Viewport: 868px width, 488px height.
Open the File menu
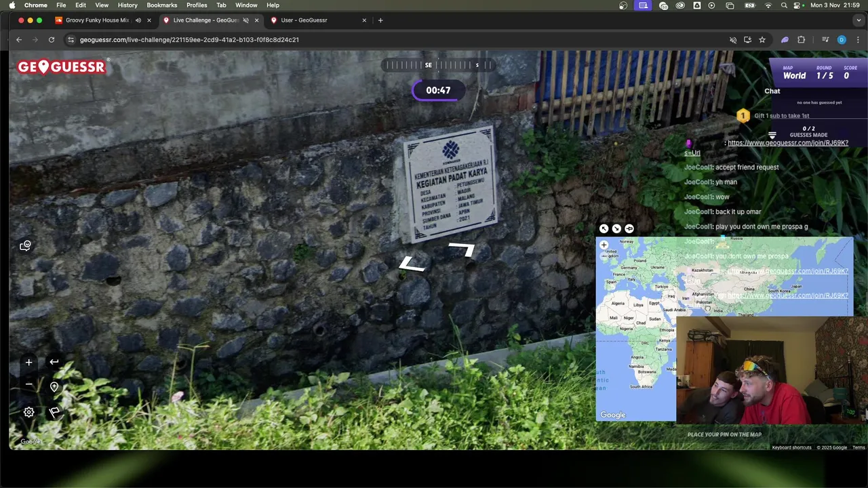pos(61,5)
